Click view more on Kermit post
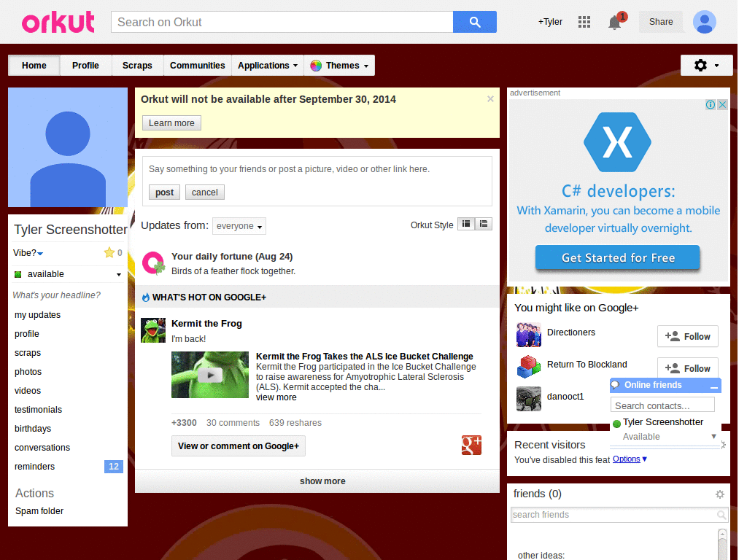The image size is (747, 560). click(x=276, y=397)
